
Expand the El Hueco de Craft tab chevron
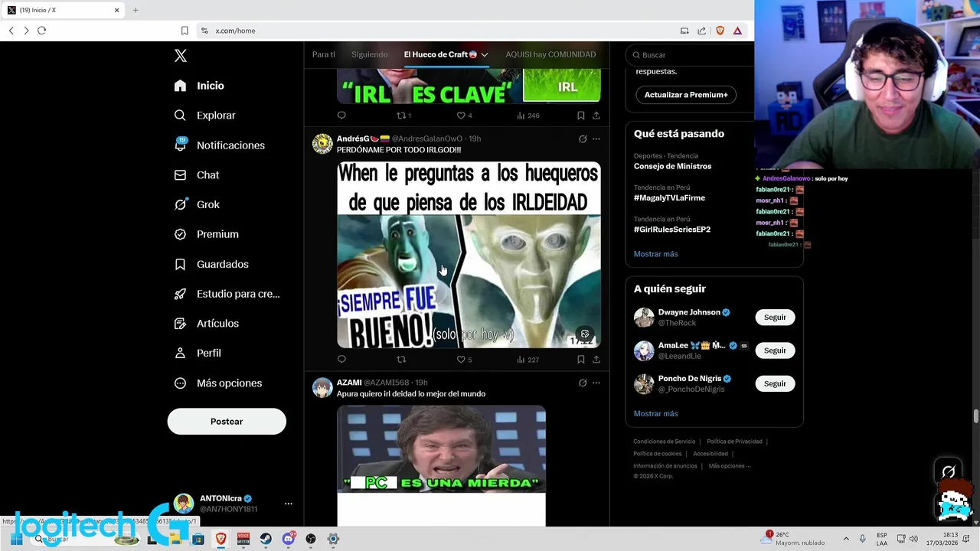485,55
